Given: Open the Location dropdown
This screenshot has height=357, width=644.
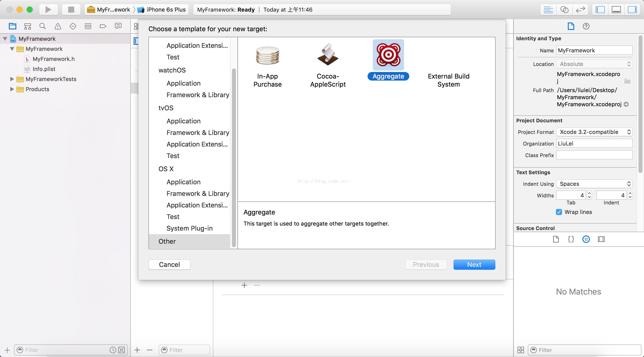Looking at the screenshot, I should point(594,64).
